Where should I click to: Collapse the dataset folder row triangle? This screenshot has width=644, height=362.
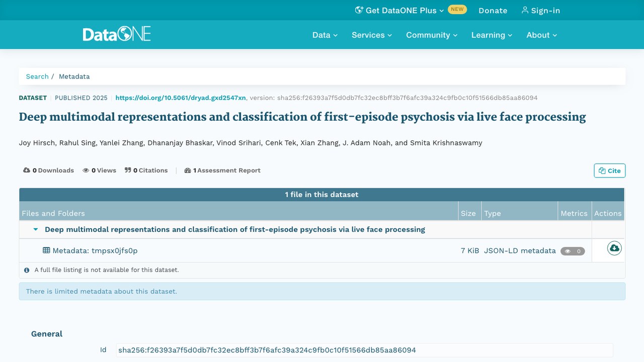point(36,229)
